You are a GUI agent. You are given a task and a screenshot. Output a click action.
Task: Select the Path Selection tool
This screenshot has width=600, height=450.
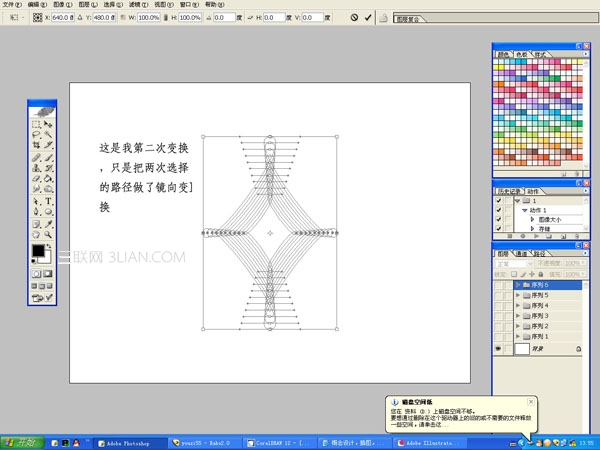36,201
